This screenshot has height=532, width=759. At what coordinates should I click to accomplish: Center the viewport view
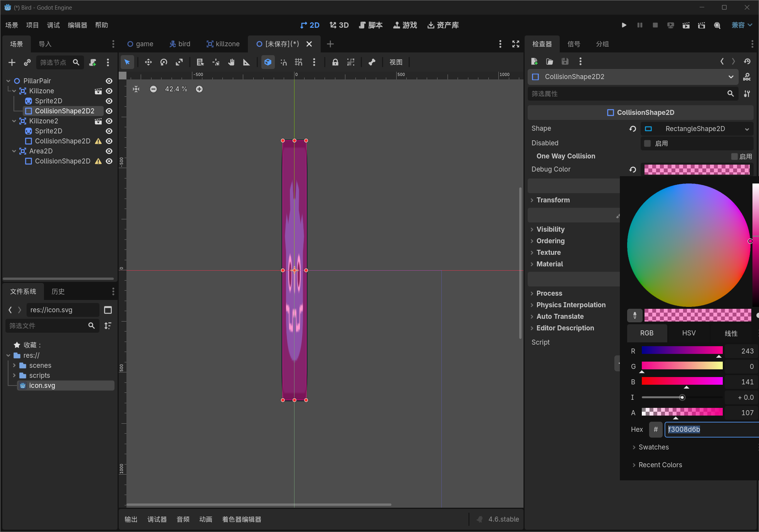136,89
